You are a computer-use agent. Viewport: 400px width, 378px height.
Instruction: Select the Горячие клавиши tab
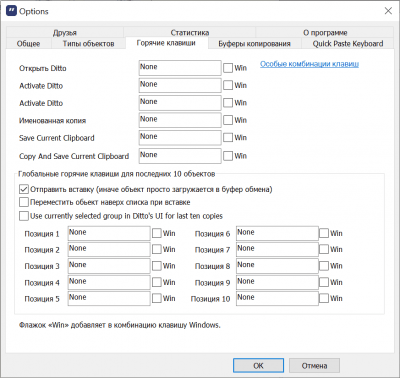(x=166, y=43)
